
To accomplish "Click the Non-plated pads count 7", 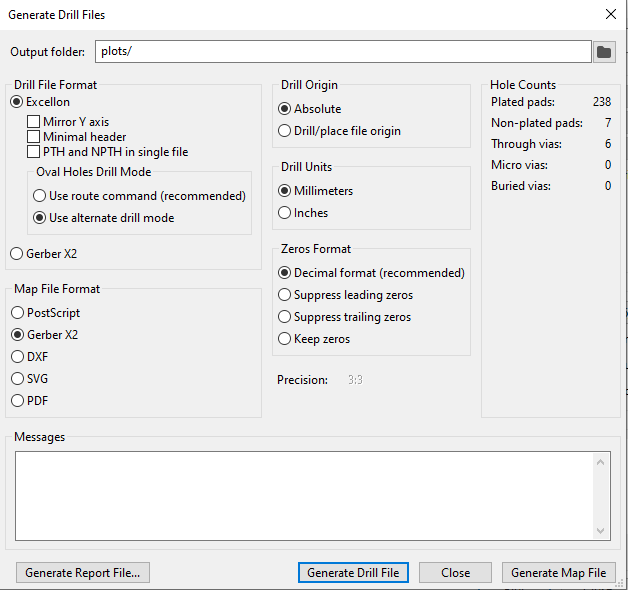I will pyautogui.click(x=608, y=123).
